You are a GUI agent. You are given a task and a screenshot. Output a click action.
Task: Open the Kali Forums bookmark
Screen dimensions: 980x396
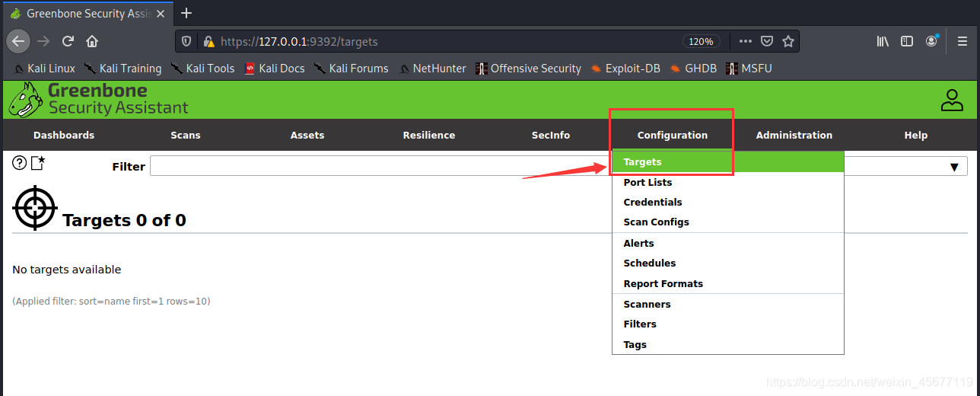click(351, 69)
